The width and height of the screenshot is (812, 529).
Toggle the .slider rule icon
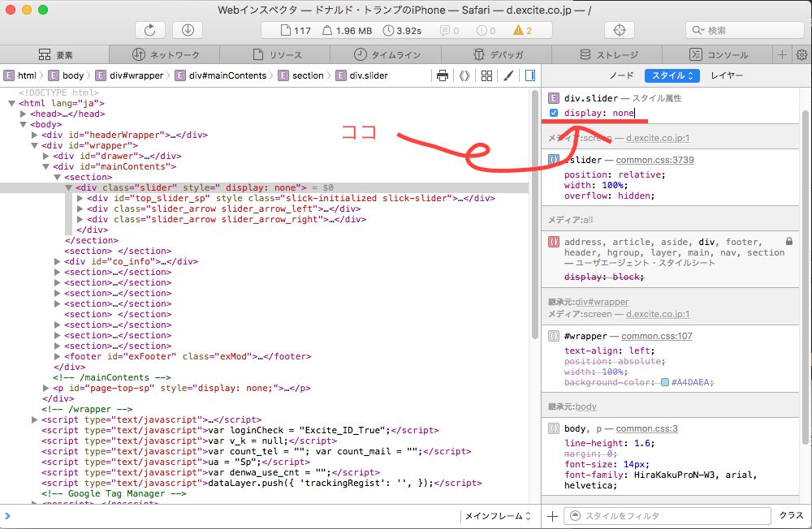[x=554, y=160]
